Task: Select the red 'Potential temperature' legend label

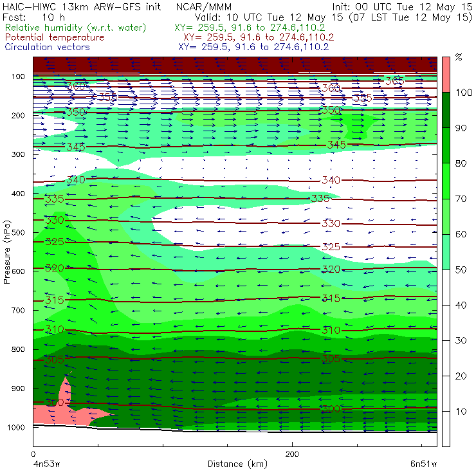Action: (x=55, y=37)
